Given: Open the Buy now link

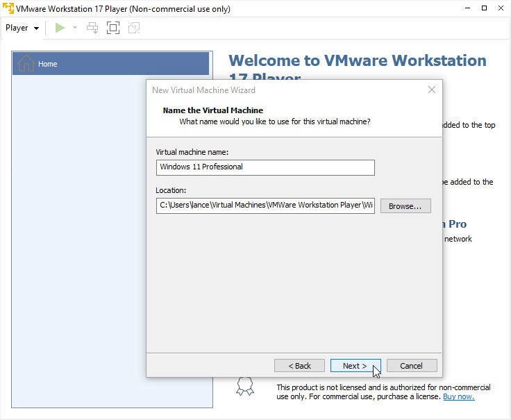Looking at the screenshot, I should (458, 396).
